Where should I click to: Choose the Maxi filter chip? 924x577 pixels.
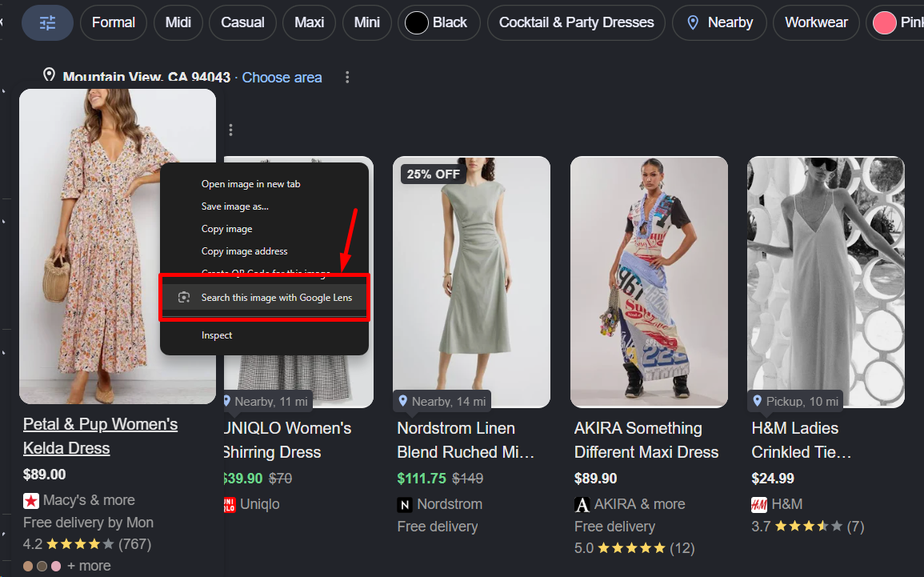[x=309, y=23]
